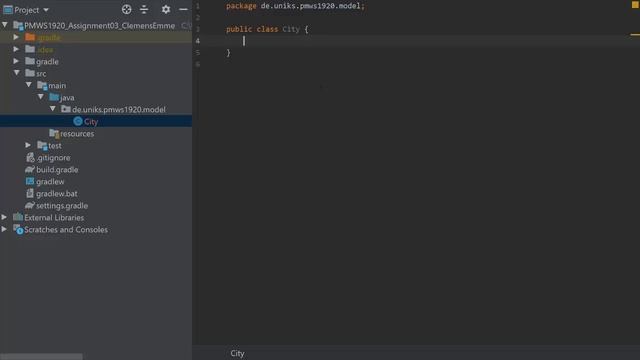Click the yellow stripe mark on editor error stripe
Screen dimensions: 640x360
635,34
